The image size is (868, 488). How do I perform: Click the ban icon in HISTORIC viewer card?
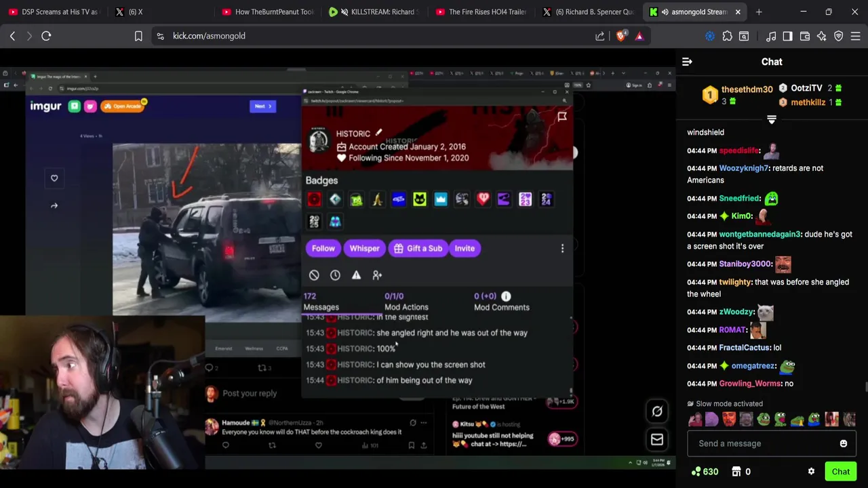coord(314,275)
